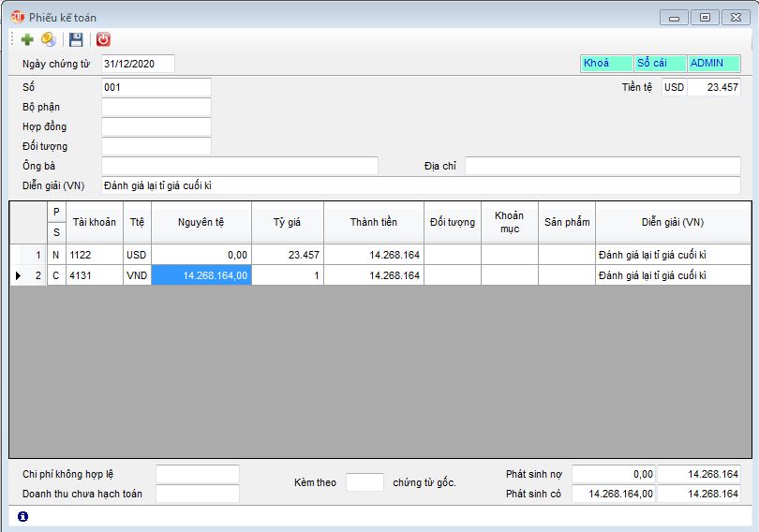The width and height of the screenshot is (759, 532).
Task: Click the Hợp đồng input field
Action: (x=156, y=126)
